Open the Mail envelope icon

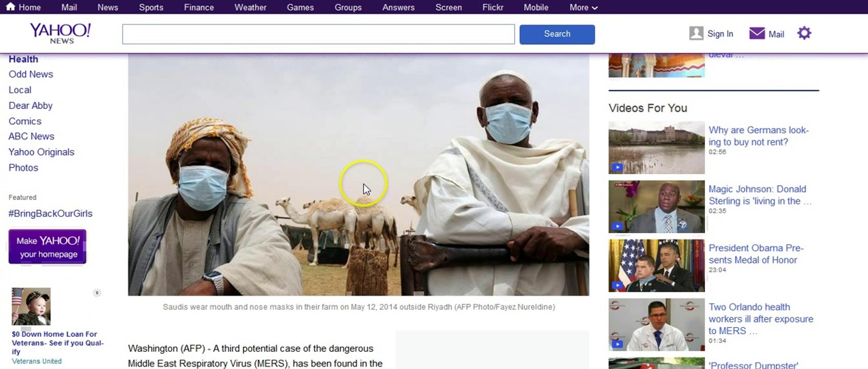[x=757, y=33]
